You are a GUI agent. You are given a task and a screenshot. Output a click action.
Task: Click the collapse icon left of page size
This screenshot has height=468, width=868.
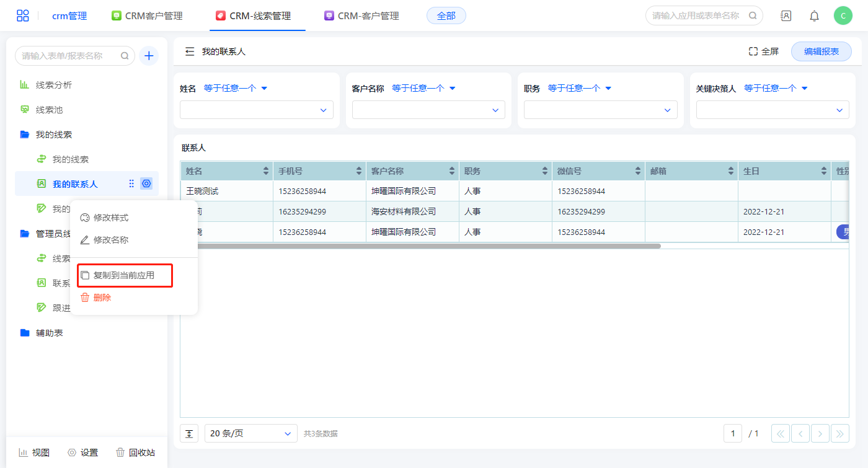tap(189, 433)
